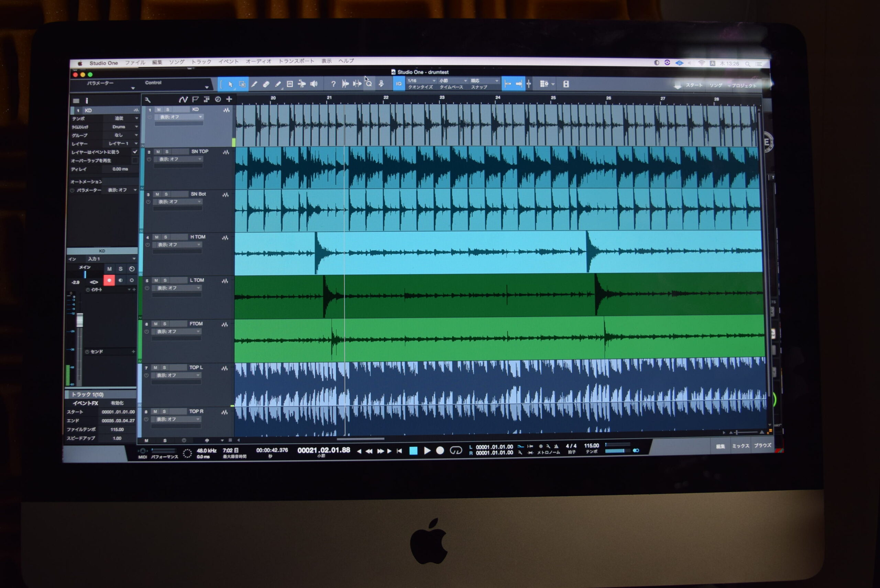Open the 編集 menu
This screenshot has height=588, width=880.
(157, 62)
